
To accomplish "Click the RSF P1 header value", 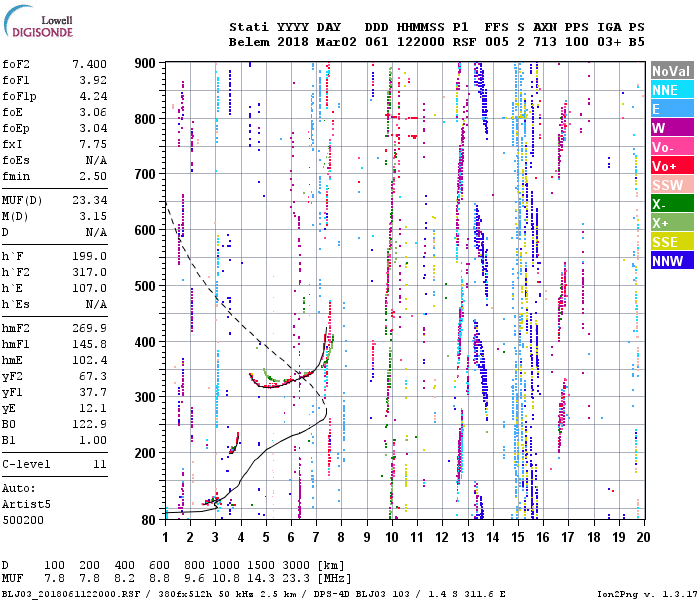I will 464,42.
